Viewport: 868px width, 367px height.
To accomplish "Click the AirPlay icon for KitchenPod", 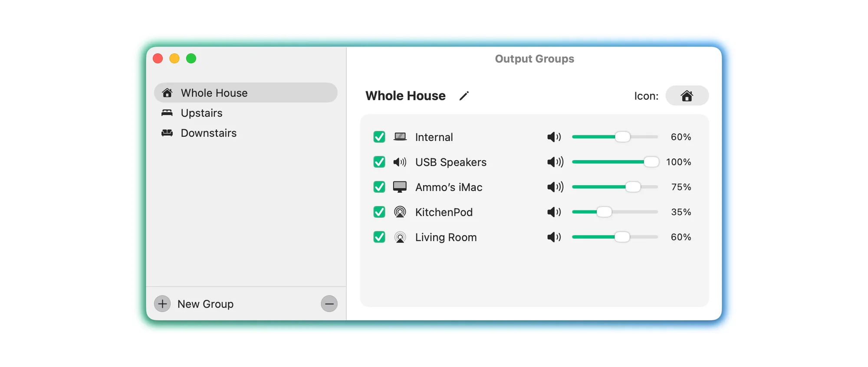I will (400, 212).
